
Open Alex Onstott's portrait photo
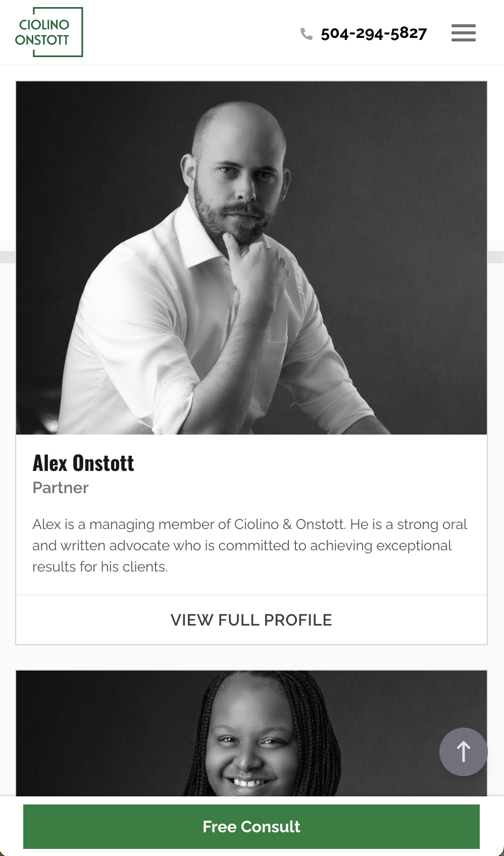[x=251, y=258]
